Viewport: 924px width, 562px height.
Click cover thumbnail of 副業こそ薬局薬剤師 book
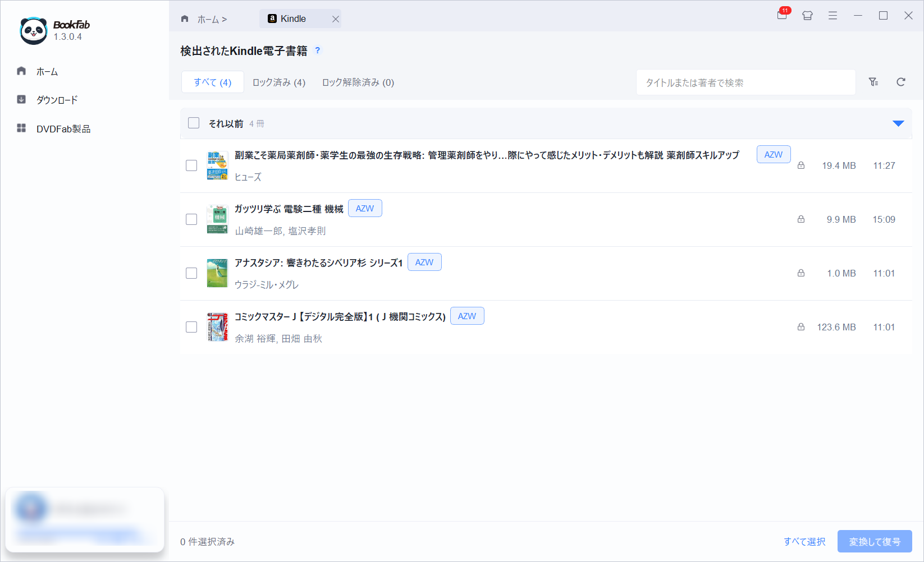click(217, 165)
